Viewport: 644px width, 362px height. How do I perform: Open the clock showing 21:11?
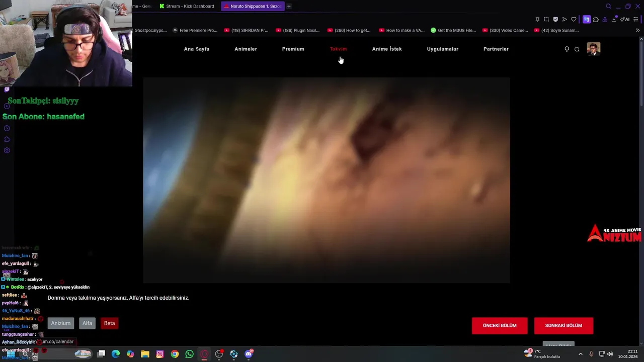tap(628, 354)
